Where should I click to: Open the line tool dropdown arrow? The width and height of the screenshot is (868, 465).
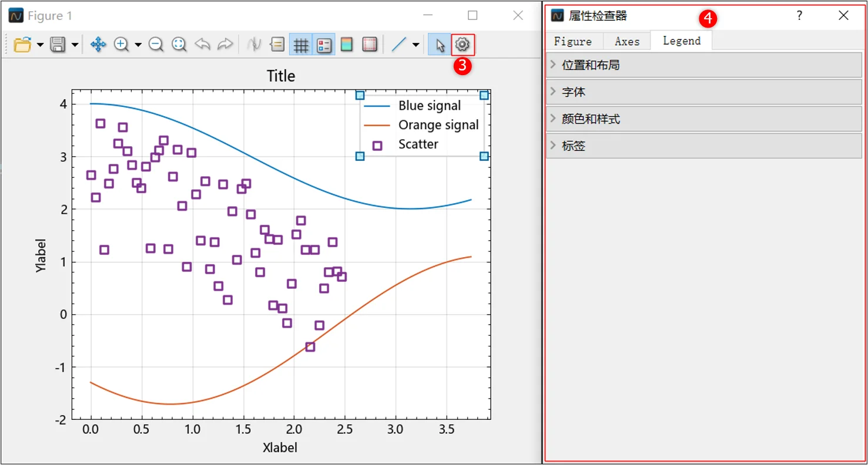pyautogui.click(x=416, y=45)
